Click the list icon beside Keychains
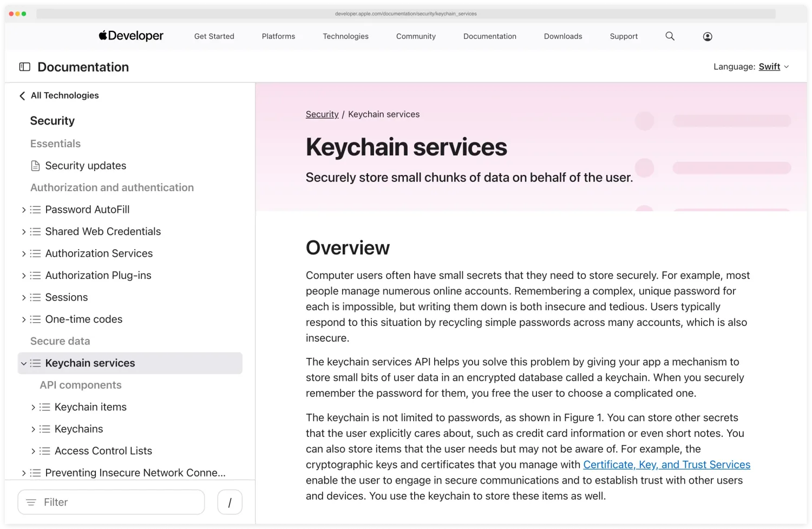Screen dimensions: 812x529 (45, 429)
